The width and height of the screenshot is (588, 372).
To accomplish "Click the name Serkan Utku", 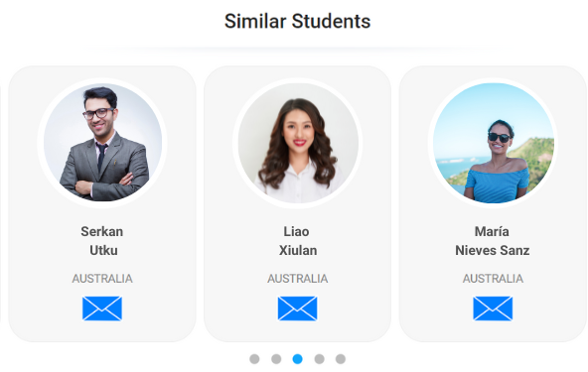I will coord(102,241).
